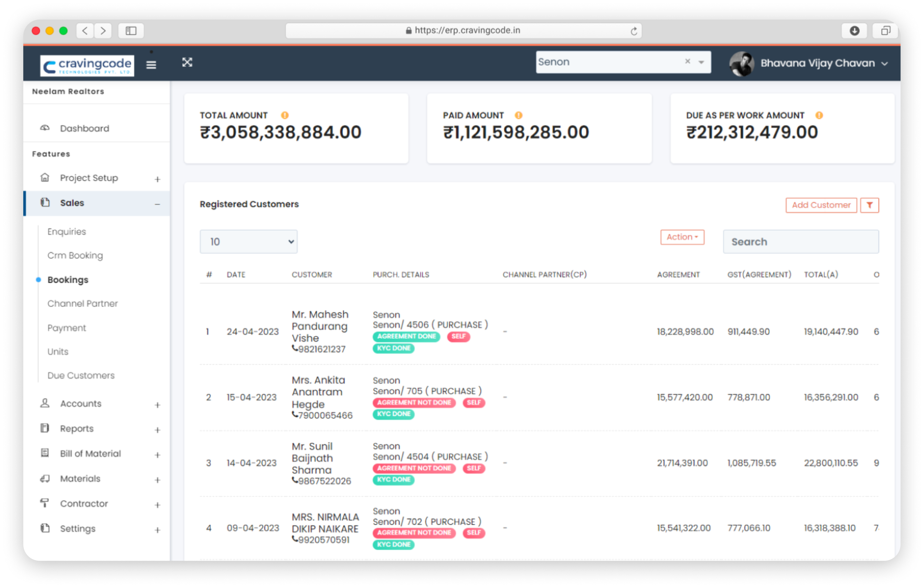Click the Contractor icon in the sidebar
924x588 pixels.
tap(45, 503)
